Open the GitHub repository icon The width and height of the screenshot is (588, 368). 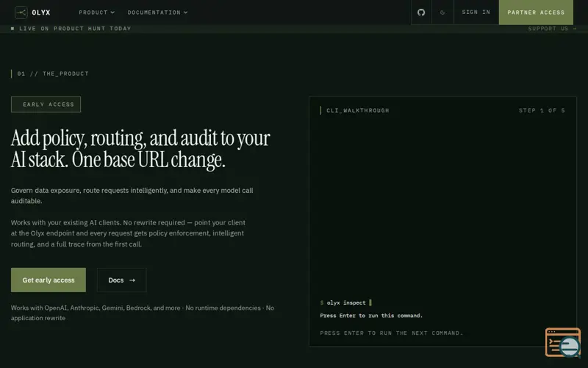tap(421, 13)
